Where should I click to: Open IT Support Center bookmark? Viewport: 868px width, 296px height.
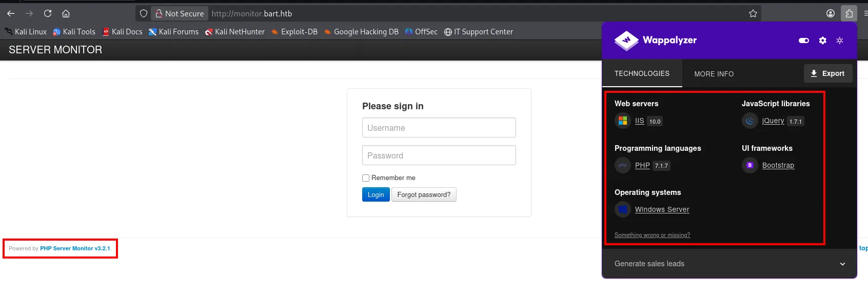478,32
